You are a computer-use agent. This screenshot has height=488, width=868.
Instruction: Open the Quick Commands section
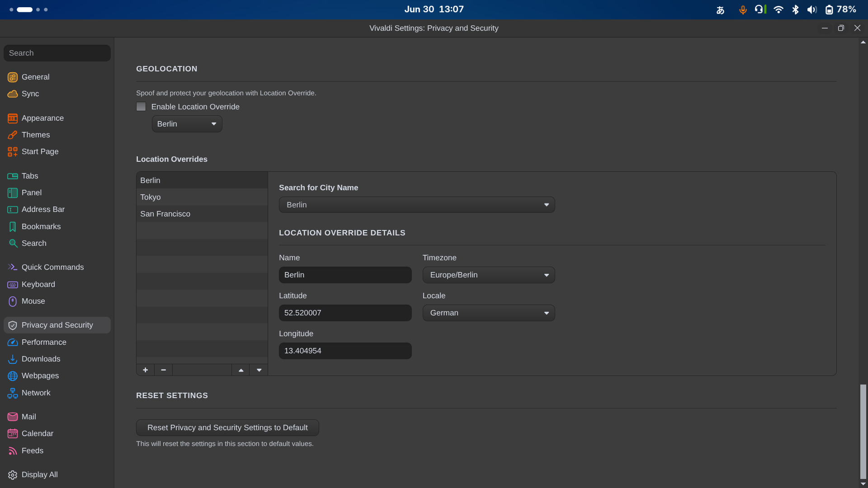coord(57,267)
